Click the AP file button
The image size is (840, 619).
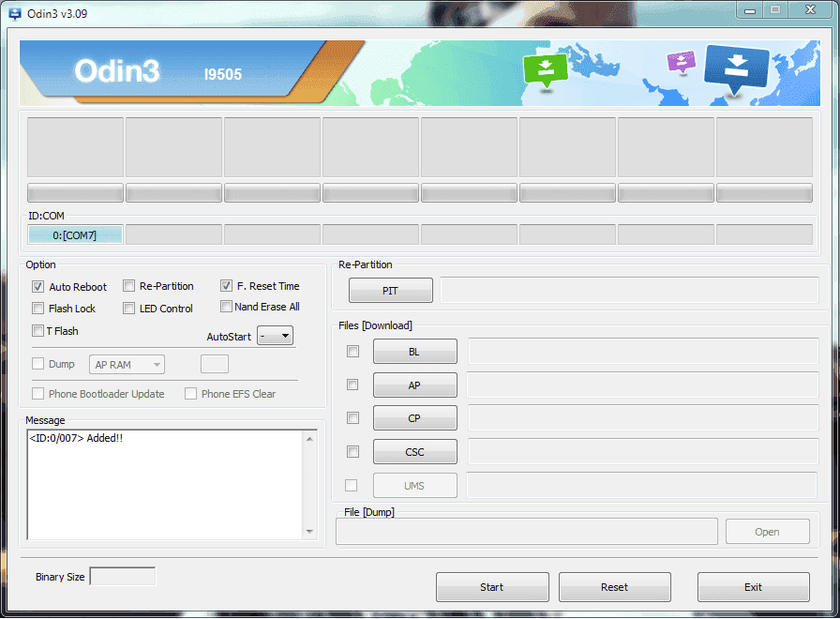point(414,385)
